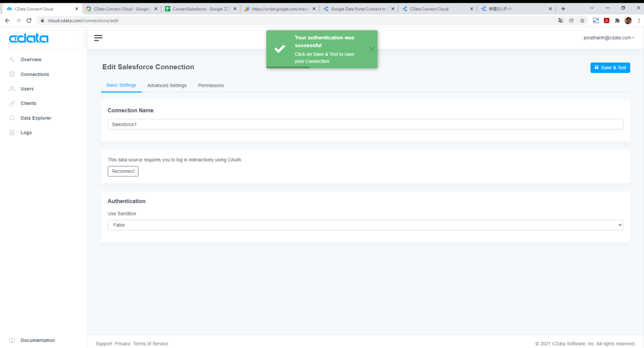Viewport: 644px width, 348px height.
Task: Open the Use Sandbox dropdown
Action: click(x=365, y=225)
